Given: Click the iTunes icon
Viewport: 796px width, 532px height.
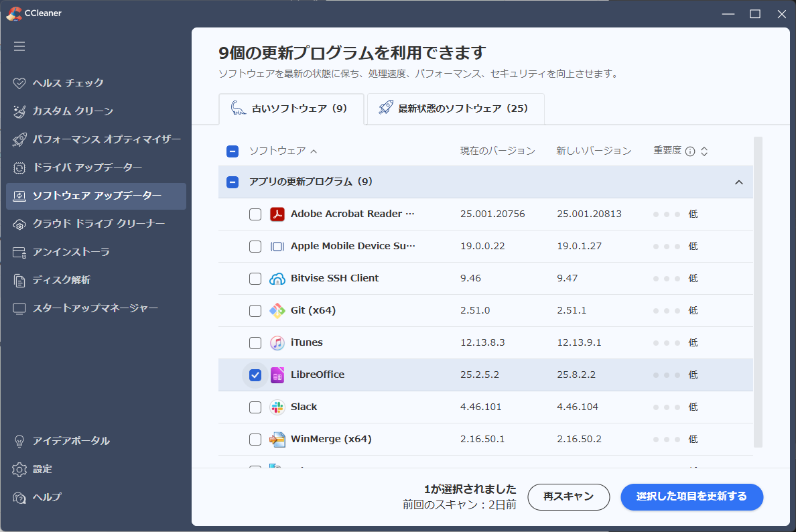Looking at the screenshot, I should point(277,342).
